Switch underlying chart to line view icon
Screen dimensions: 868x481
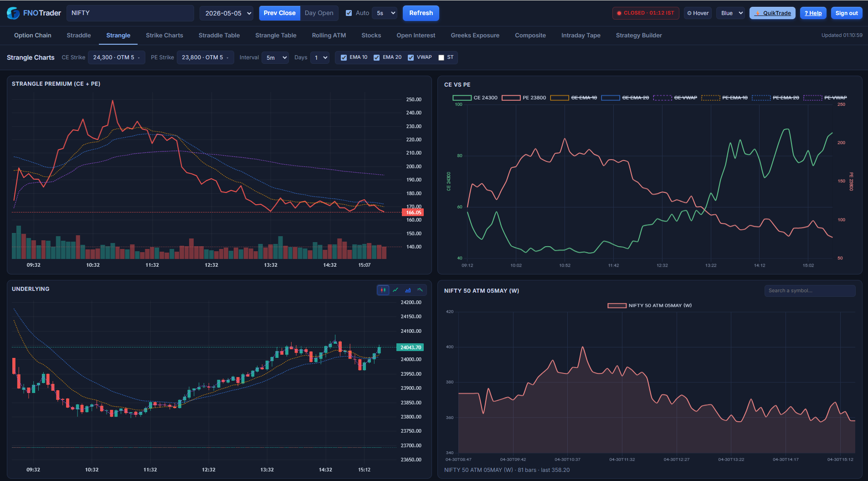[x=395, y=290]
